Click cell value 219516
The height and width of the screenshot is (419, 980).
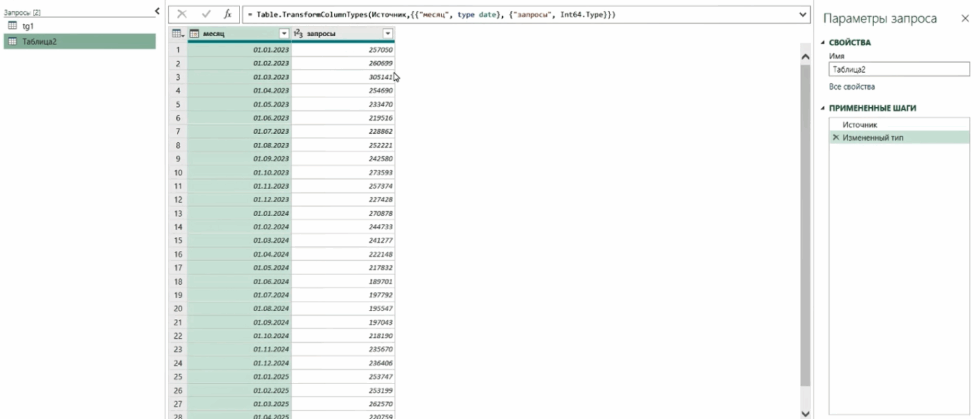point(343,118)
